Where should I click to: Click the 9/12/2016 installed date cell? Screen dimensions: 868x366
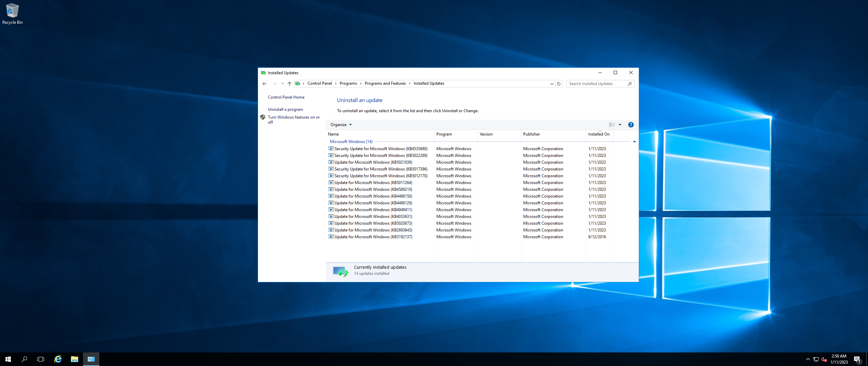coord(597,237)
